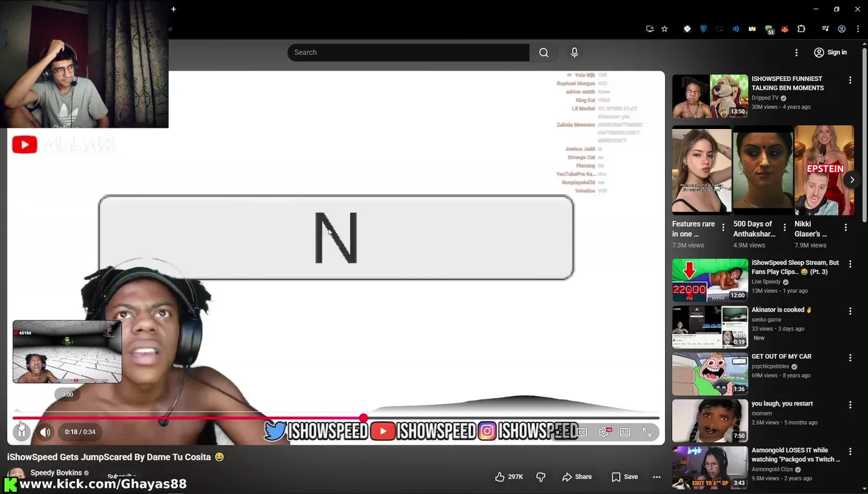
Task: Like the video showing 297K likes
Action: coord(509,477)
